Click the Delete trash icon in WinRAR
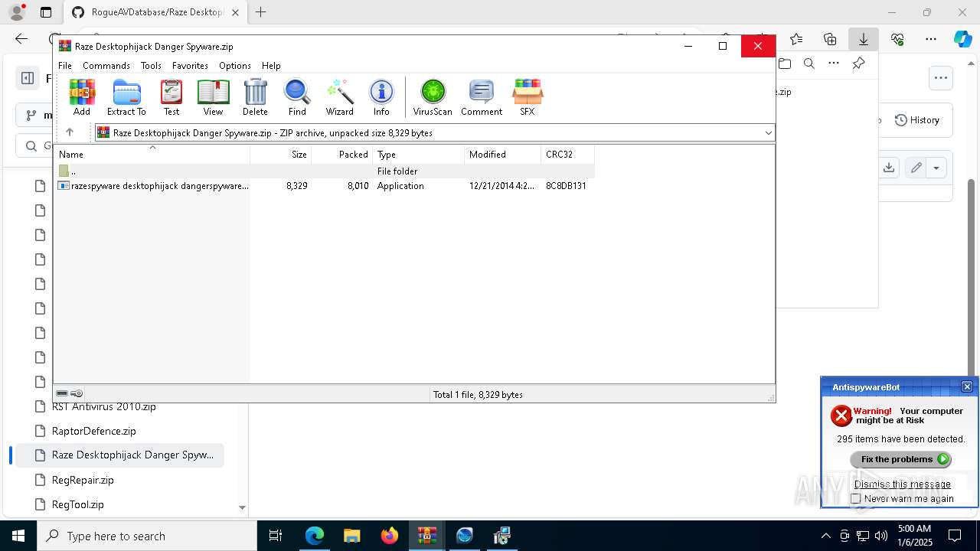Screen dimensions: 980x551 click(255, 97)
